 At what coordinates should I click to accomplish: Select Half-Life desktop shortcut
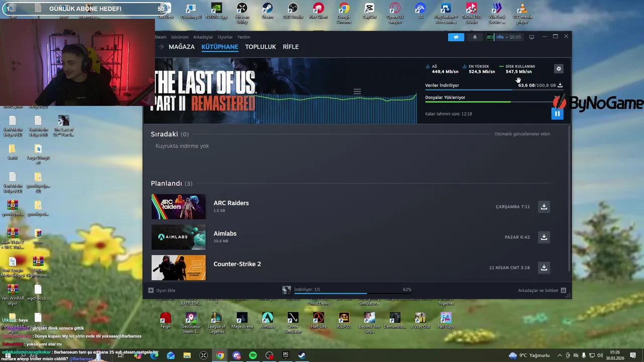[x=318, y=320]
